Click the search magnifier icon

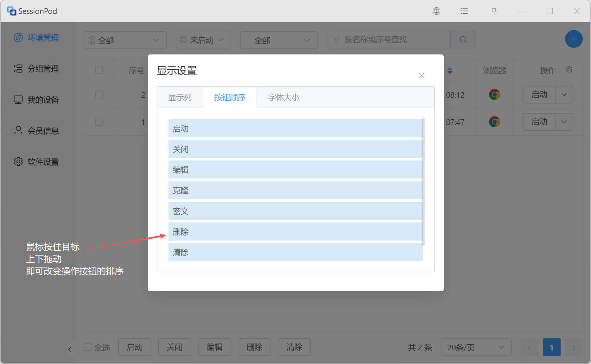coord(463,40)
